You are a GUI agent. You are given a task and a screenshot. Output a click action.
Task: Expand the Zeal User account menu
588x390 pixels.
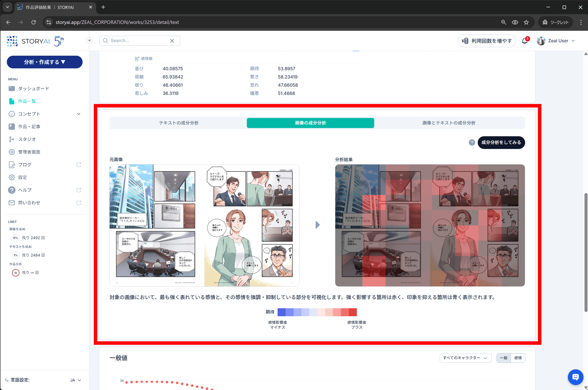click(x=573, y=41)
